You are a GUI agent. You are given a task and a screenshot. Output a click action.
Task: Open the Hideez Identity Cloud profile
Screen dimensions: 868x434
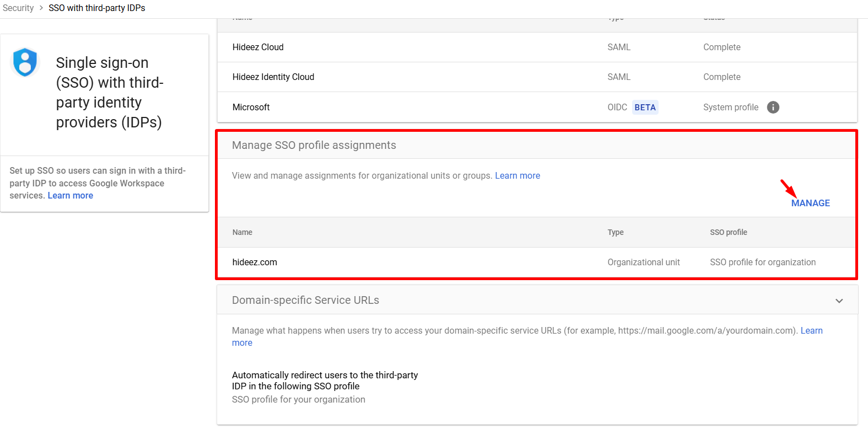273,77
